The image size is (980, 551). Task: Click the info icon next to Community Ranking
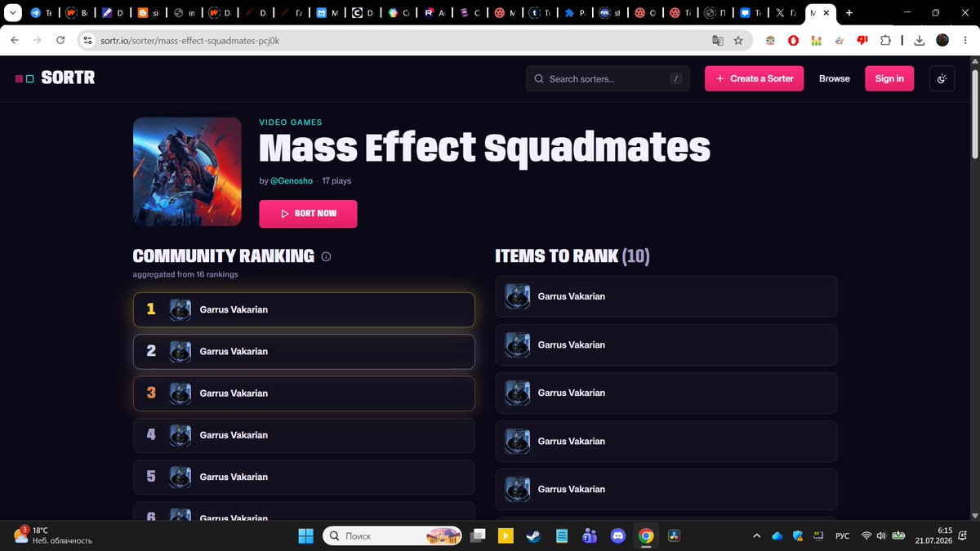click(x=327, y=256)
